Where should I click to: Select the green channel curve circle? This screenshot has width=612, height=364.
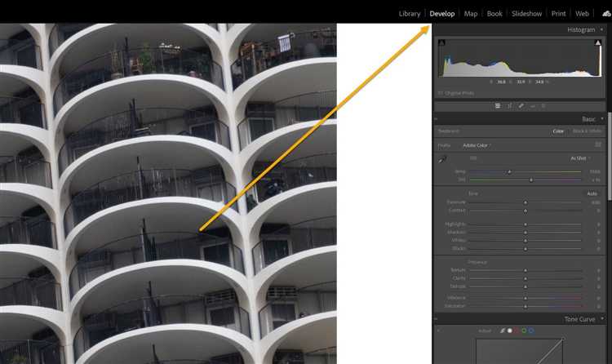pyautogui.click(x=524, y=331)
